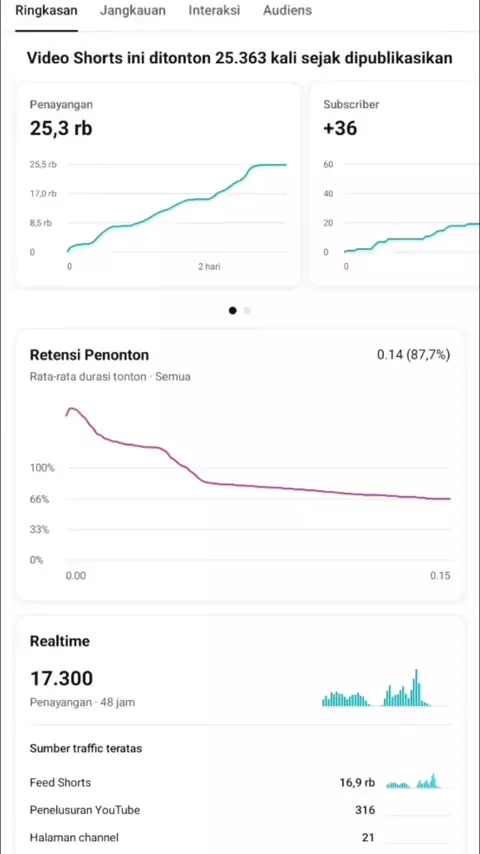480x854 pixels.
Task: Open the Subscriber +36 card
Action: coord(395,185)
